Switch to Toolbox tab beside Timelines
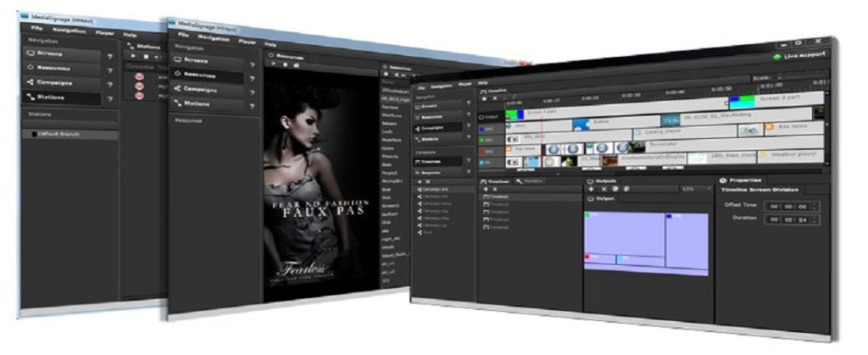Screen dimensions: 868x355 click(x=529, y=180)
